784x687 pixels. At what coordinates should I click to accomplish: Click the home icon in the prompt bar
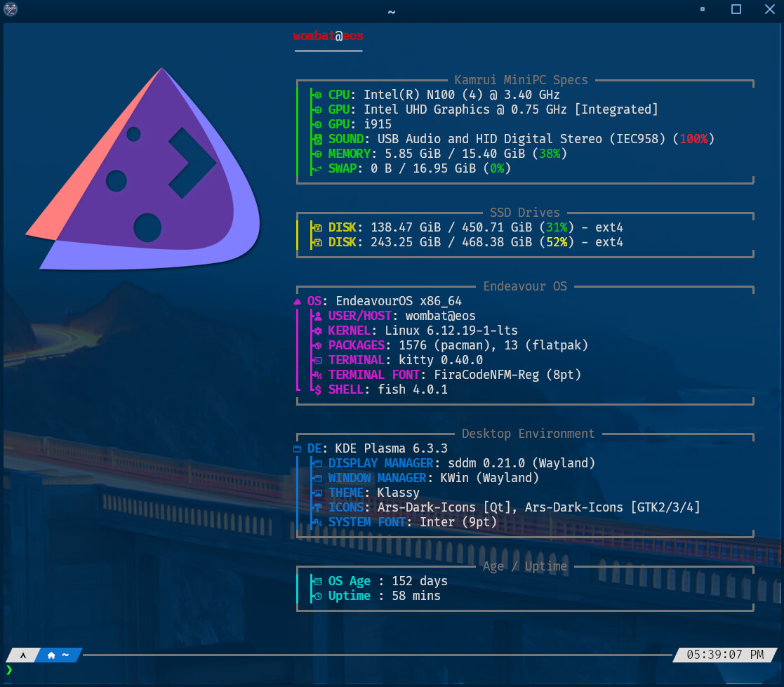[51, 655]
